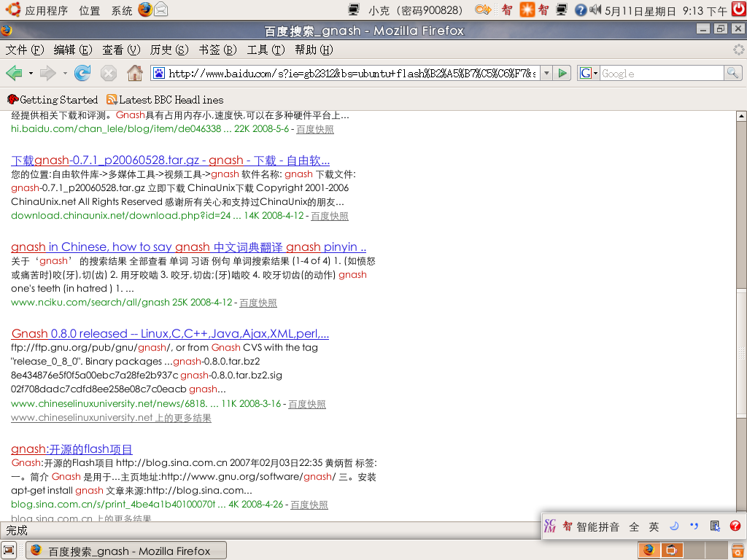
Task: Click the keyring keys icon in panel
Action: click(483, 9)
